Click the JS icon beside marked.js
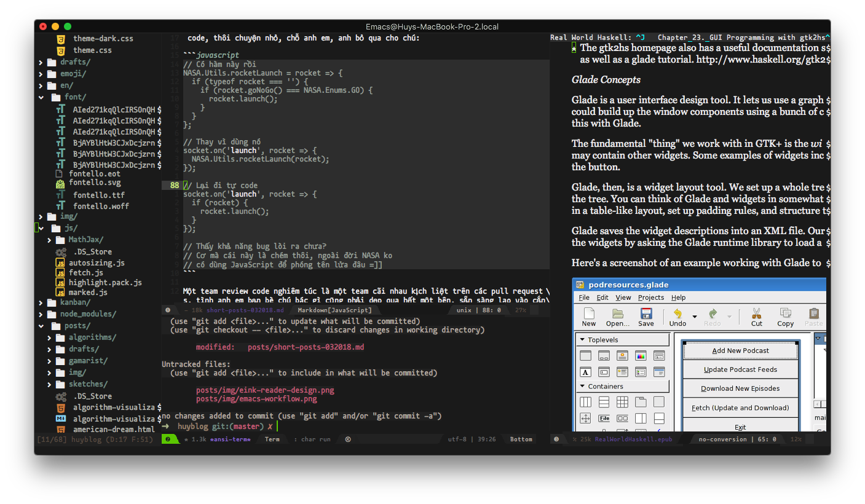 click(x=60, y=293)
